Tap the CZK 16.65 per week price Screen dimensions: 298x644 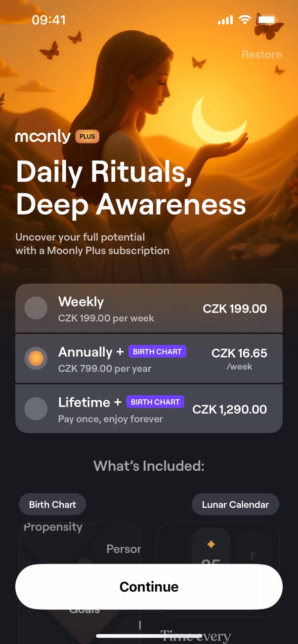point(239,353)
